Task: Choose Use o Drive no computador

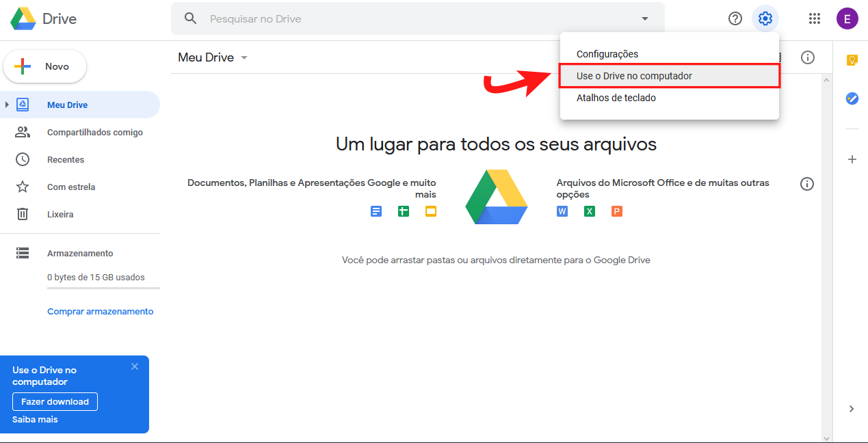Action: pyautogui.click(x=634, y=76)
